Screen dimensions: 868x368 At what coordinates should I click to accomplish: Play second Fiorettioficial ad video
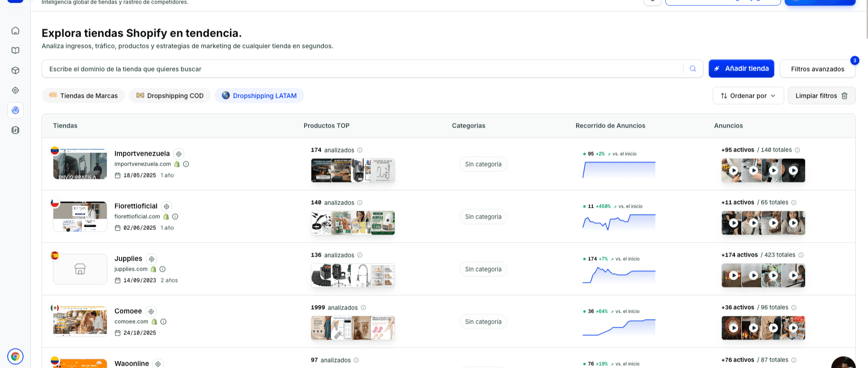(x=754, y=223)
